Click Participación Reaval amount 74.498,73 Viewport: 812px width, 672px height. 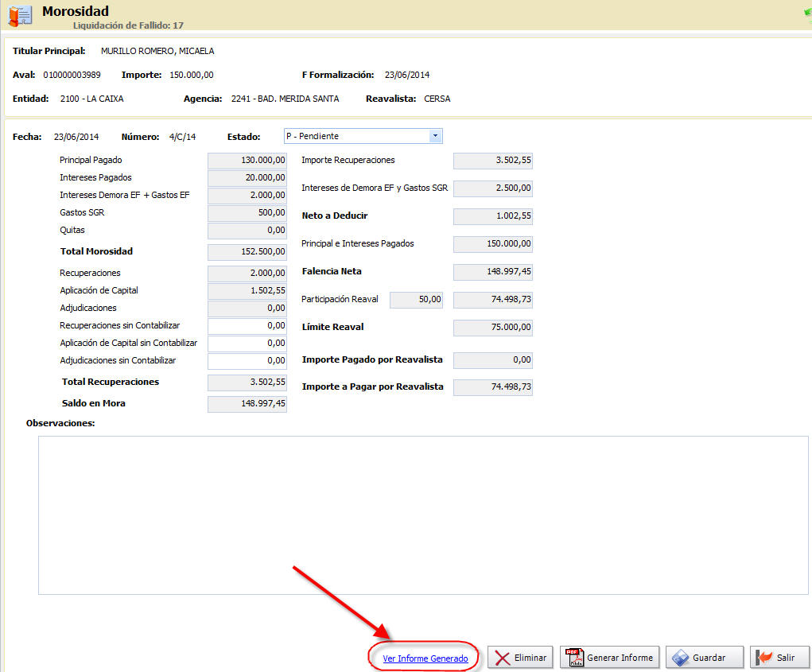493,300
